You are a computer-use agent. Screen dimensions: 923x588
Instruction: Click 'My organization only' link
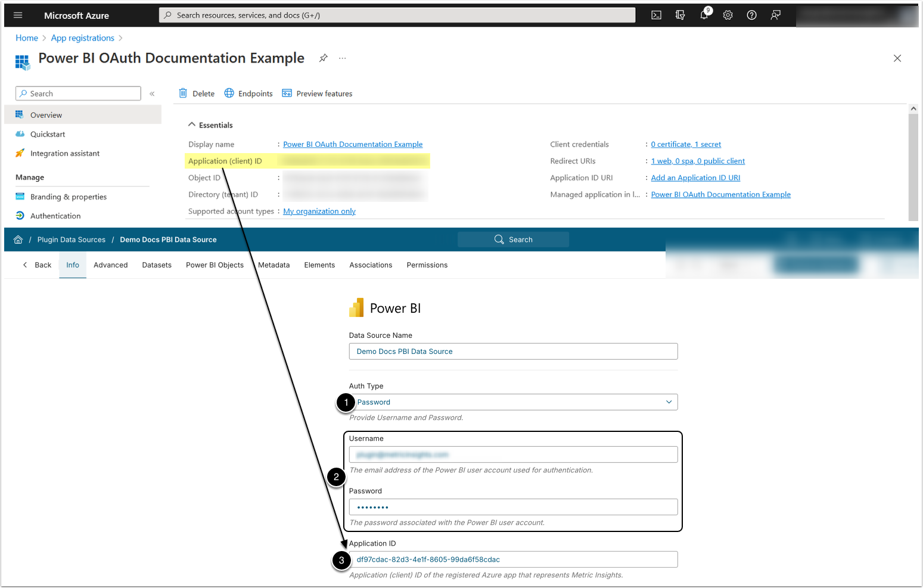pos(319,211)
